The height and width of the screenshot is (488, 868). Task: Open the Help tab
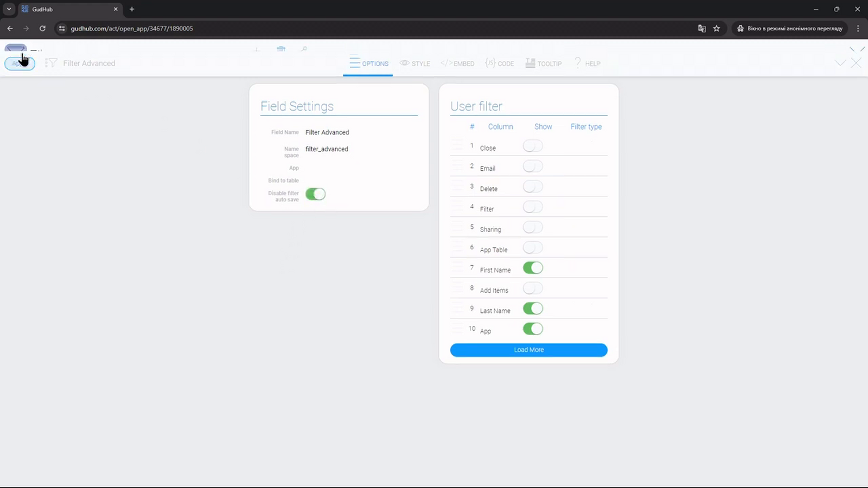(587, 63)
